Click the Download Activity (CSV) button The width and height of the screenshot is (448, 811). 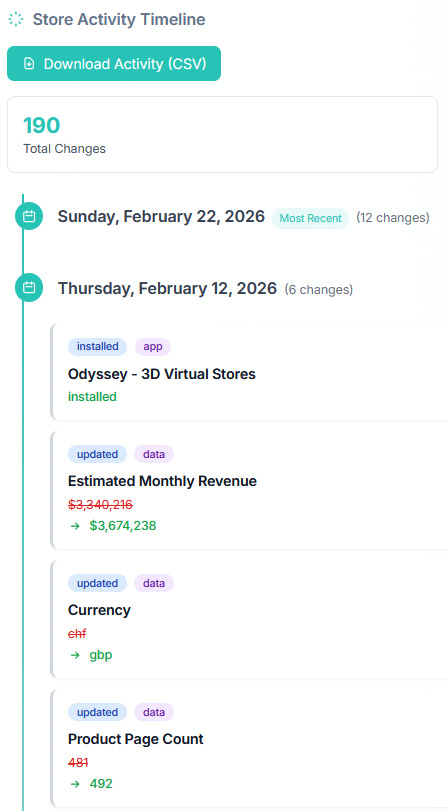[114, 64]
